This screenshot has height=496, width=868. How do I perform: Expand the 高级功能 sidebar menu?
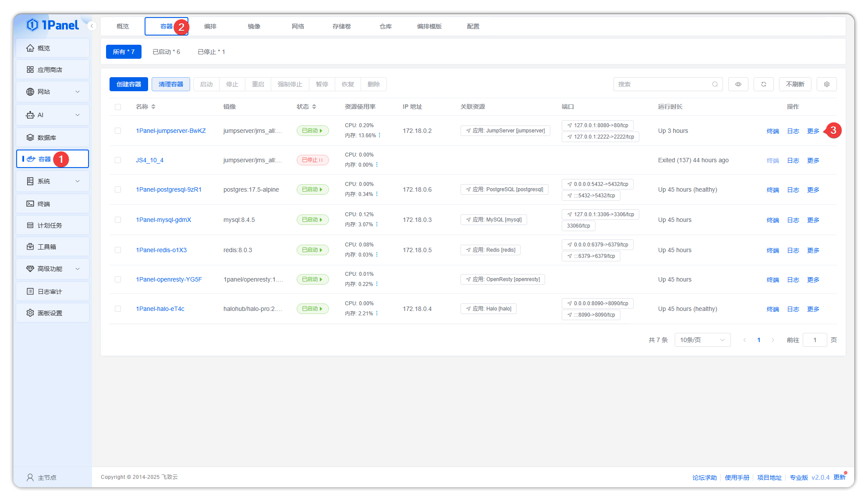(53, 269)
